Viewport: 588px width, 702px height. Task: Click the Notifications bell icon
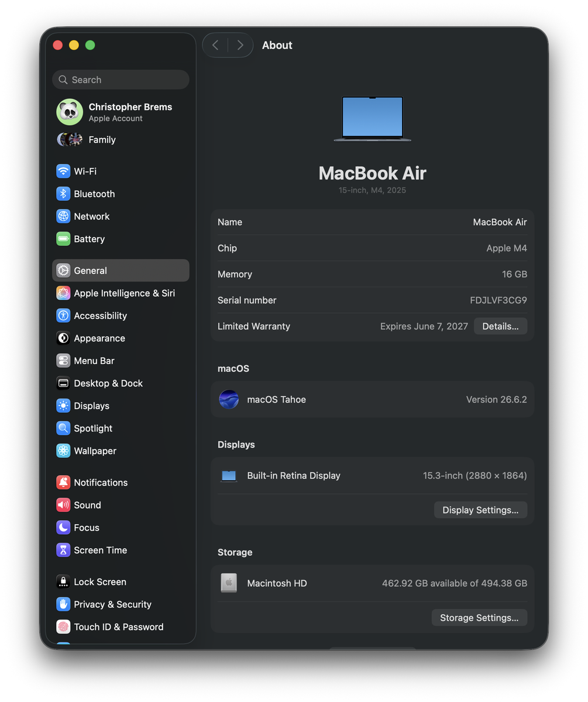pyautogui.click(x=63, y=482)
